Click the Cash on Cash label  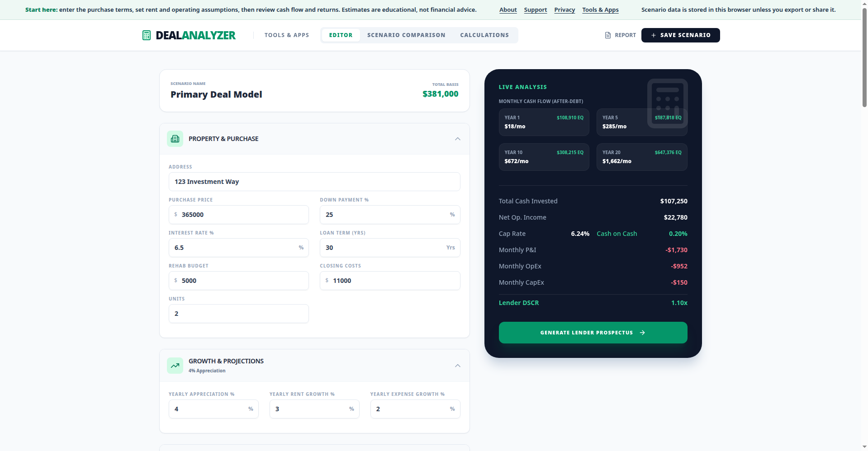[617, 234]
